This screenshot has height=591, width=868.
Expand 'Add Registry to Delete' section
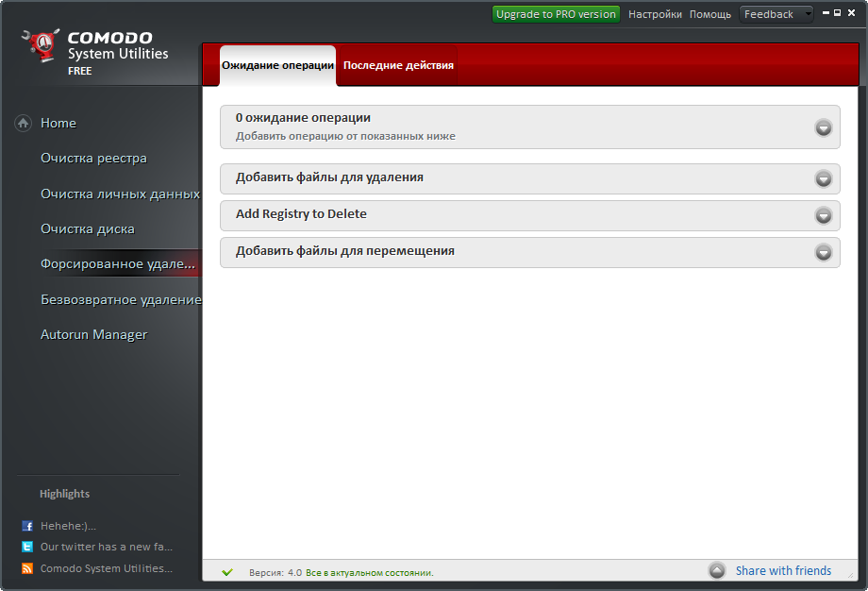click(823, 215)
